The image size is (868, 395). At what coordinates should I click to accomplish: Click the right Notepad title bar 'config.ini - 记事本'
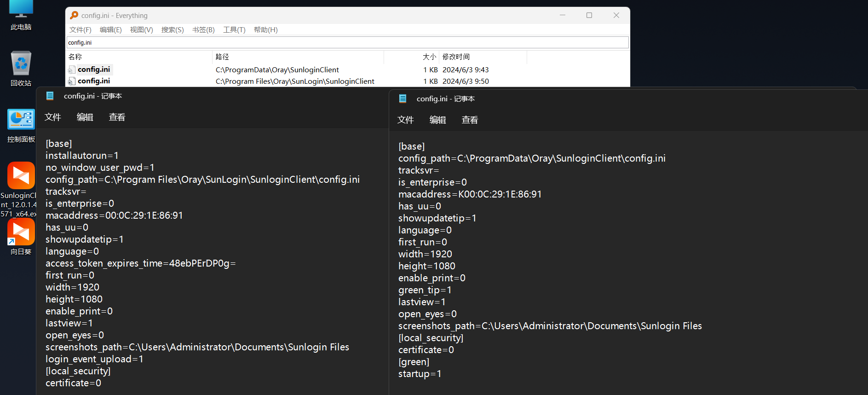(446, 99)
